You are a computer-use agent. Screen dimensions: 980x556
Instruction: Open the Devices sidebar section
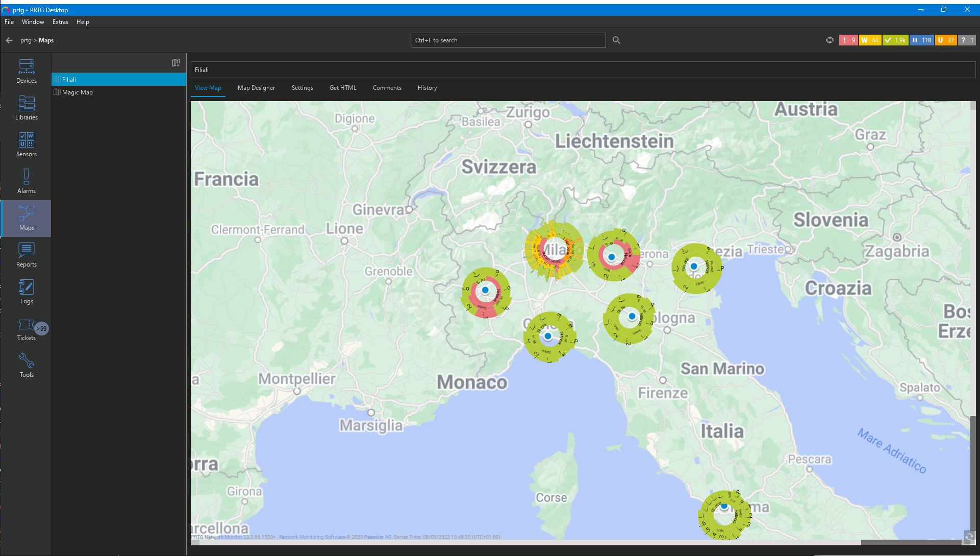click(26, 71)
